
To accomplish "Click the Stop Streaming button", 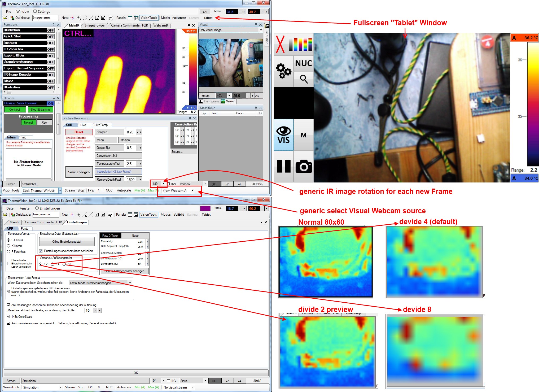I will 40,110.
